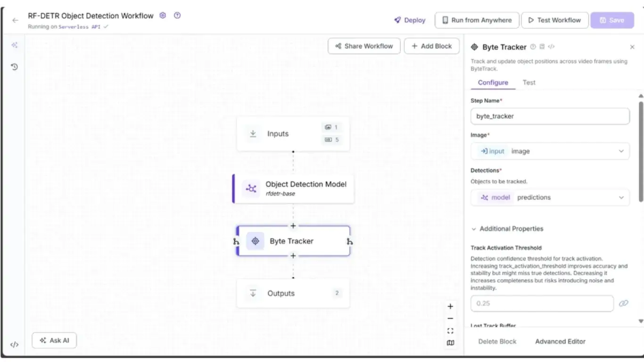
Task: Click the left branch handle of Byte Tracker node
Action: 236,241
